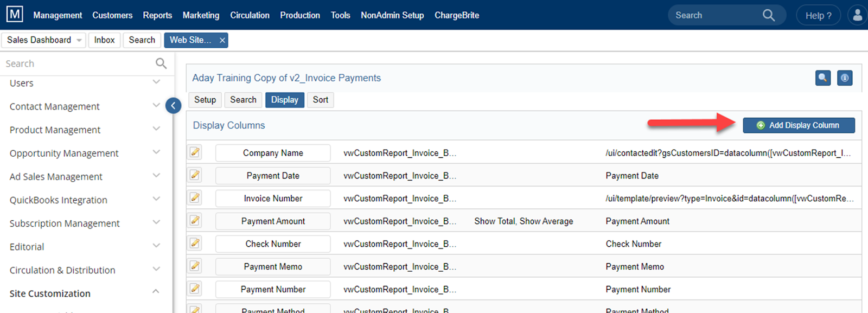
Task: Switch to the Inbox tab
Action: coord(104,40)
